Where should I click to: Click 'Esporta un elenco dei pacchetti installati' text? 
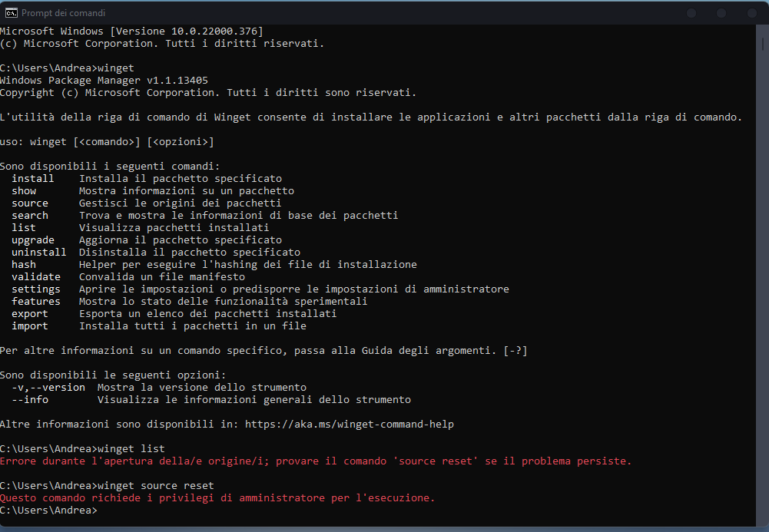(x=208, y=313)
